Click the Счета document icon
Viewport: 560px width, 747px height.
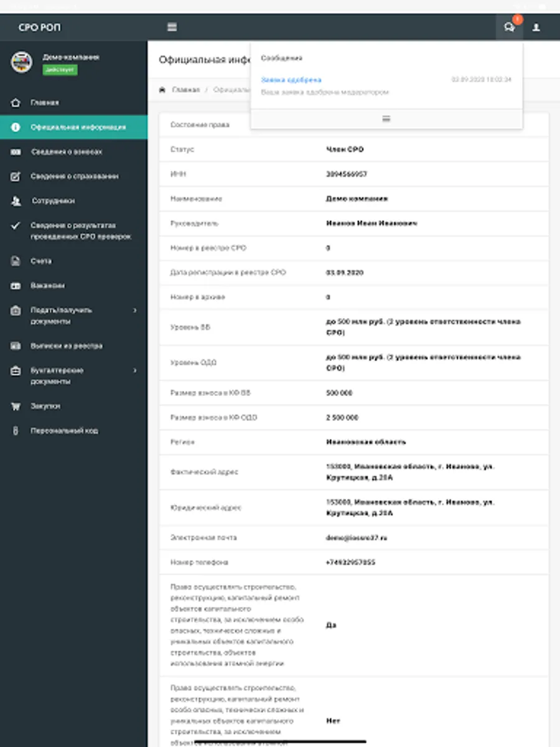tap(16, 261)
